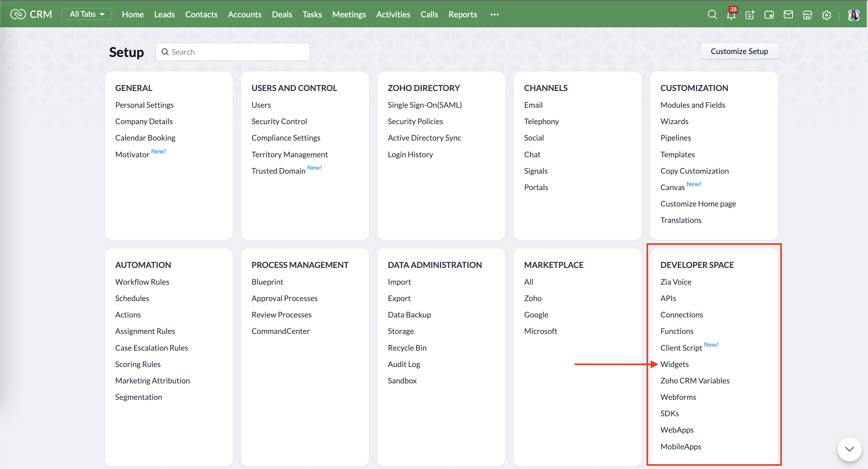Open Zoho CRM Variables
This screenshot has width=868, height=469.
point(695,381)
